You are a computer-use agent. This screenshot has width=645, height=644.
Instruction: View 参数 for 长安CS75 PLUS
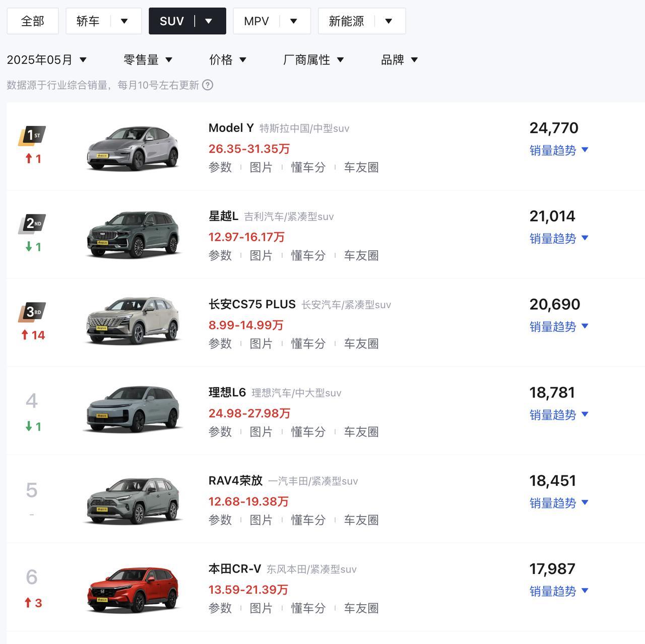[220, 343]
